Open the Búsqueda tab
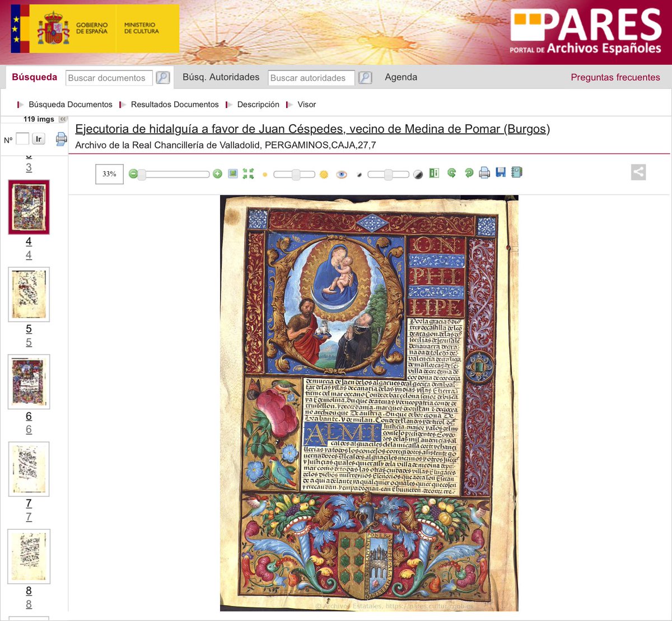The image size is (672, 621). [35, 77]
